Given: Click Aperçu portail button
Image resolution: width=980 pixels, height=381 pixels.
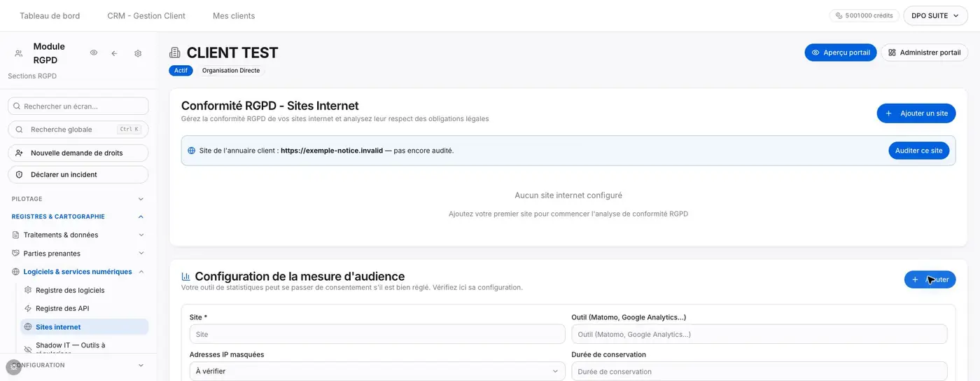Looking at the screenshot, I should tap(841, 53).
